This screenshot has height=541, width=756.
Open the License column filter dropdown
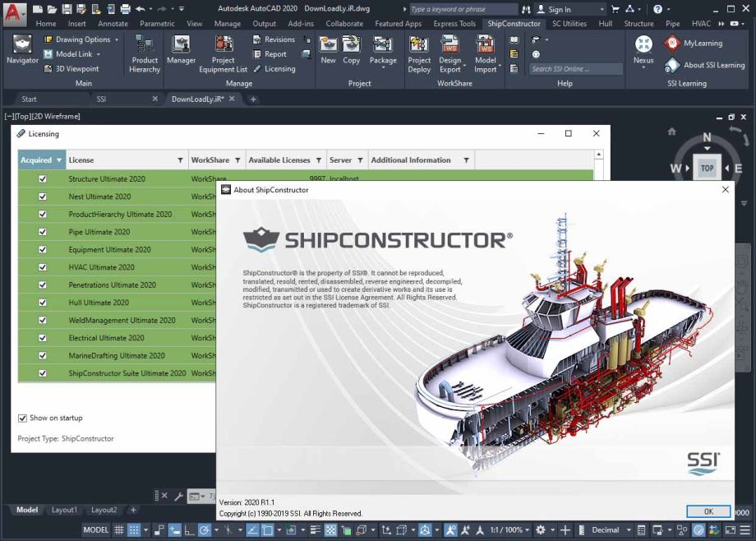tap(180, 160)
